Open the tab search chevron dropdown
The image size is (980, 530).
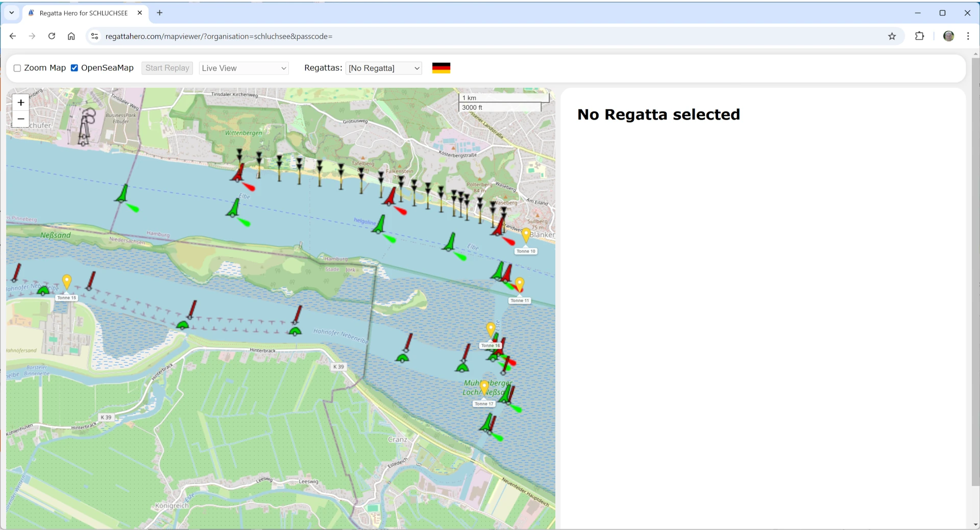(11, 13)
